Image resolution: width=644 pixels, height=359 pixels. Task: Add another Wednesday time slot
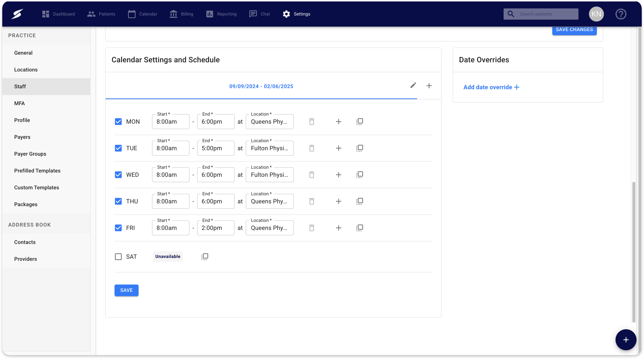(338, 175)
